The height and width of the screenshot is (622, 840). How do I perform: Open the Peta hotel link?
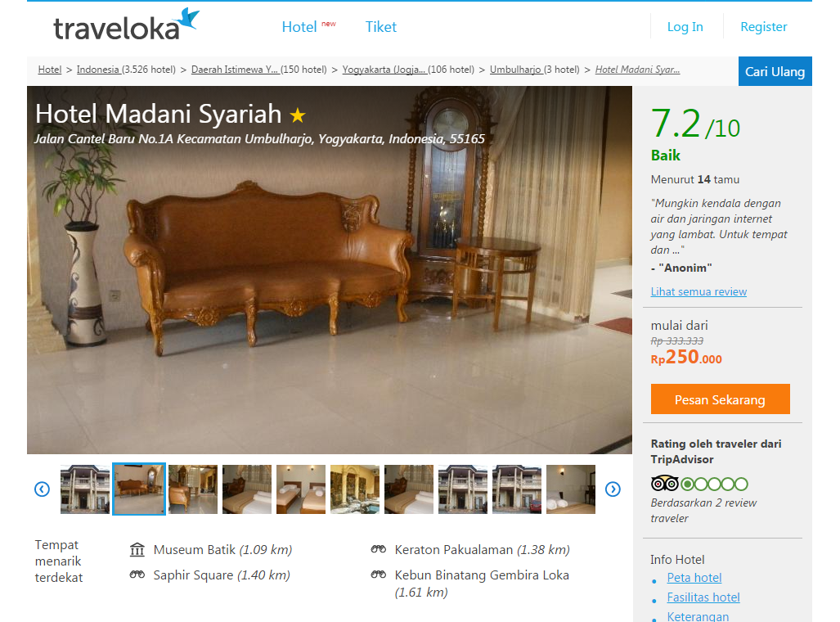point(694,578)
